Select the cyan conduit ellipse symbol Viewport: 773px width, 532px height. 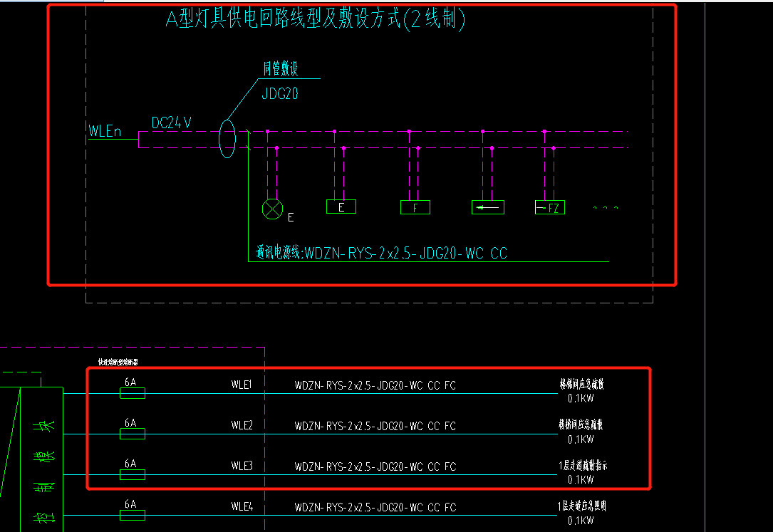click(227, 139)
